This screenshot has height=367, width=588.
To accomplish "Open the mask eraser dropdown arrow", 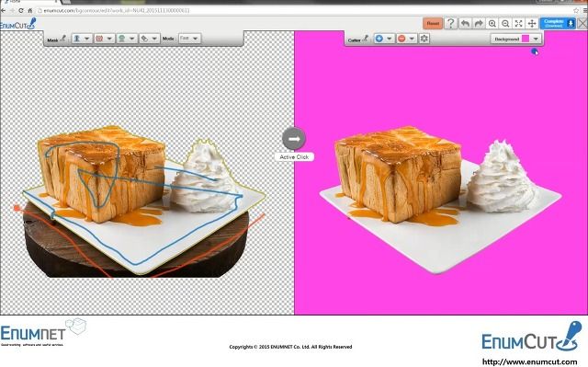I will click(x=154, y=39).
